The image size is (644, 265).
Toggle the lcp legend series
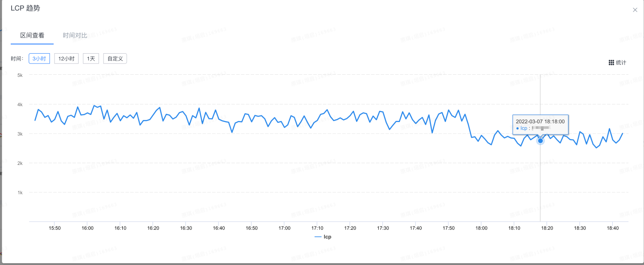click(323, 237)
